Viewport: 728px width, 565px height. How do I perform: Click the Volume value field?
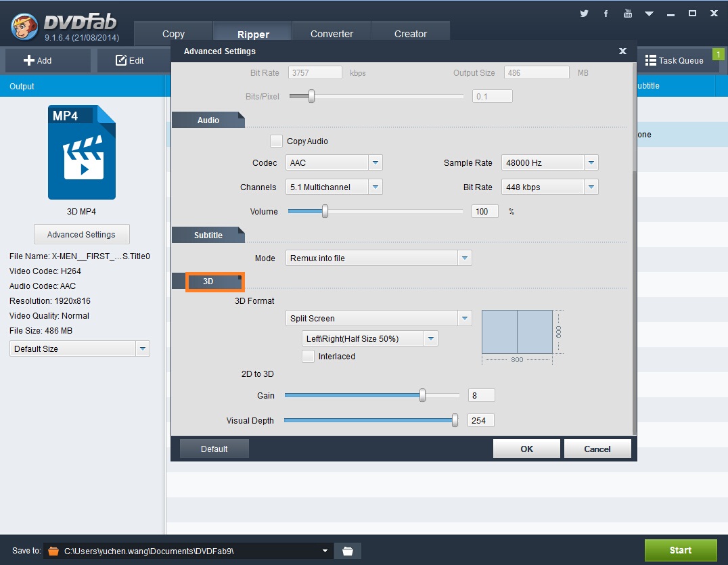tap(484, 211)
